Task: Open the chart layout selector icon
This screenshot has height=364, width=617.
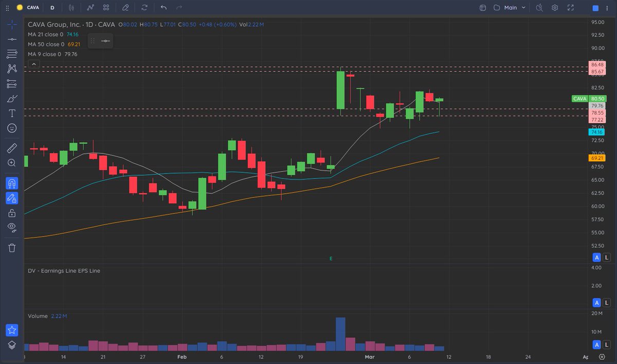Action: (x=482, y=8)
